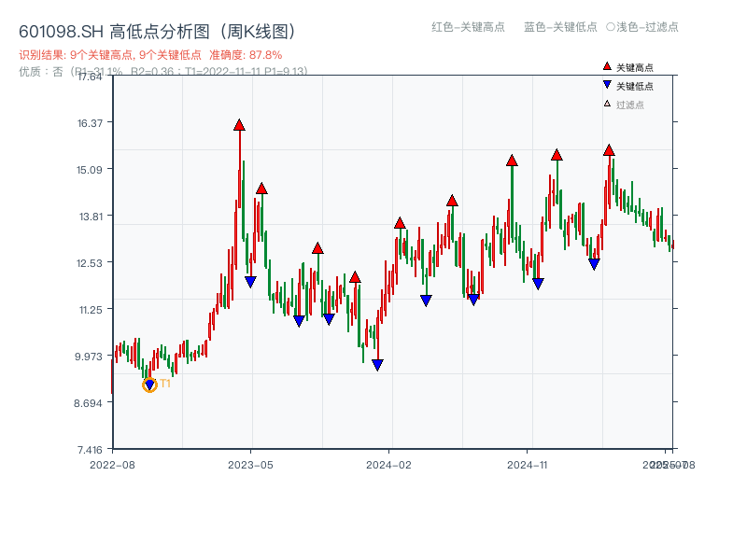Click the 2022-08 x-axis label
Screen dimensions: 747x560
click(112, 465)
